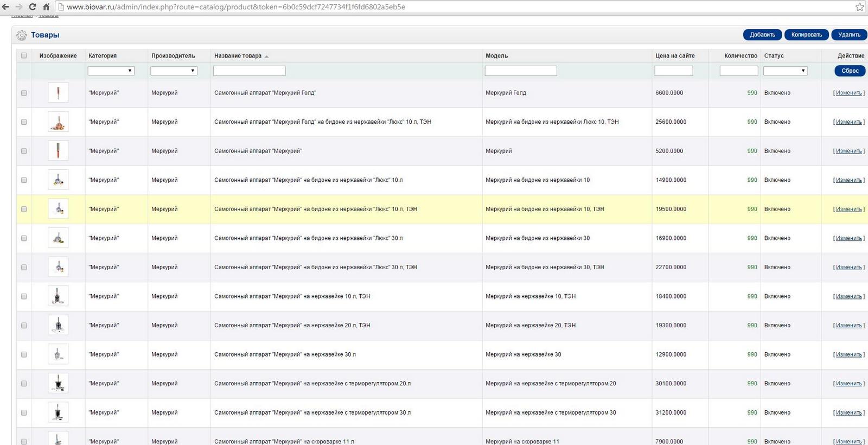Click the Добавить button
Viewport: 868px width, 445px height.
tap(763, 35)
